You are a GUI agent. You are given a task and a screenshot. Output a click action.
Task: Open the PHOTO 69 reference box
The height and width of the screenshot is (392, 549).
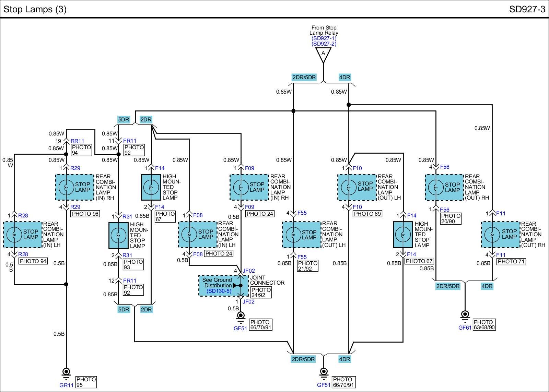(367, 214)
